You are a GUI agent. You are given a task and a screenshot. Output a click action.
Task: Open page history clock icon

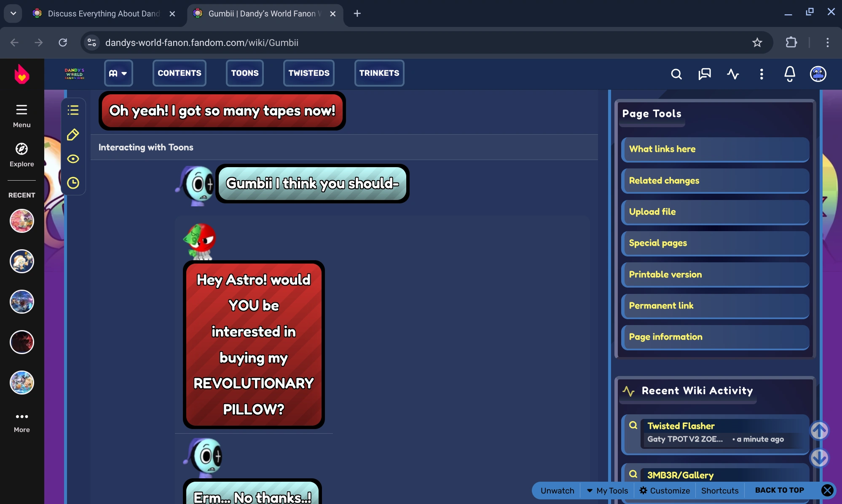pyautogui.click(x=73, y=183)
